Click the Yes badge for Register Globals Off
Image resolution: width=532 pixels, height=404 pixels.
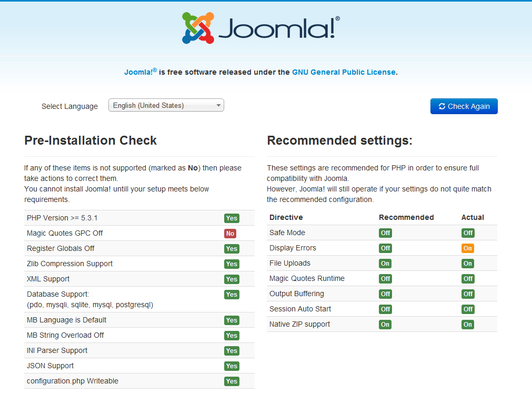[232, 249]
